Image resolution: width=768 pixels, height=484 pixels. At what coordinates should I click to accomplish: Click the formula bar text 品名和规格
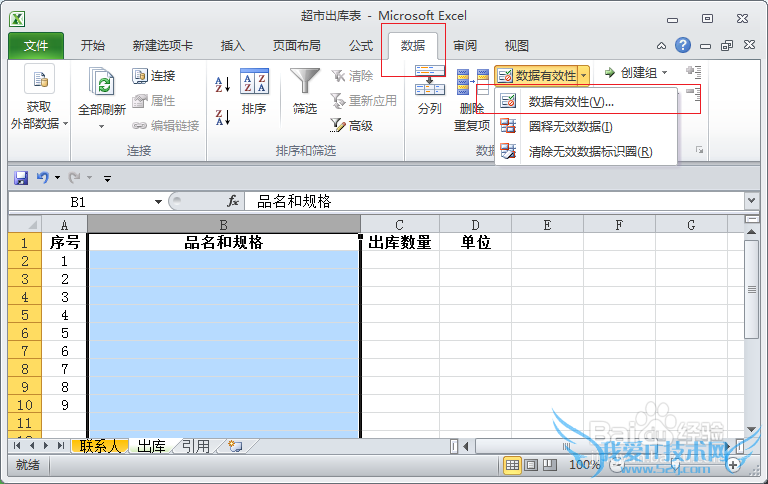[294, 201]
